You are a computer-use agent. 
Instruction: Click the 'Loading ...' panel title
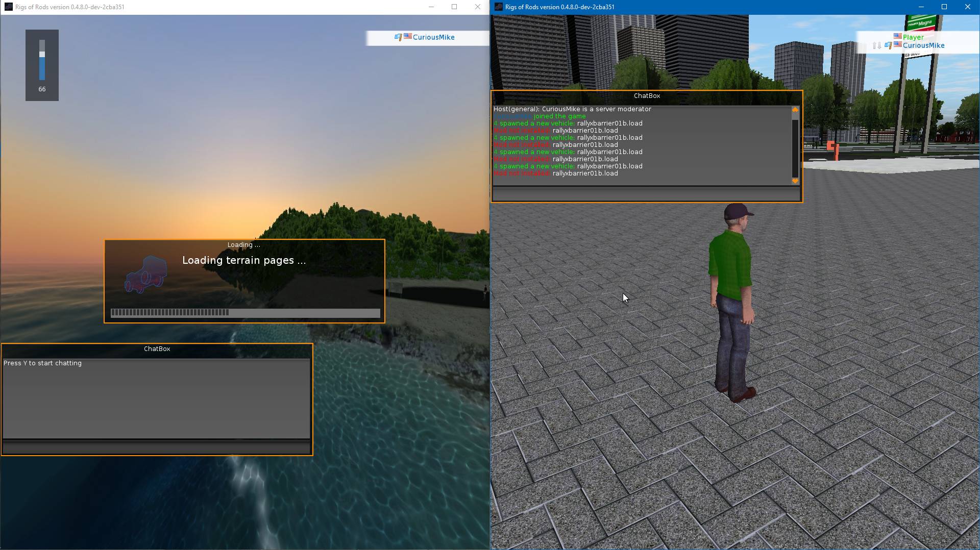click(244, 245)
